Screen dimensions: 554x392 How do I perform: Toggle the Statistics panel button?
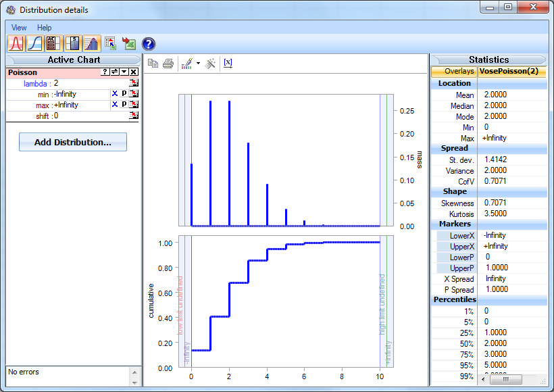pos(73,43)
